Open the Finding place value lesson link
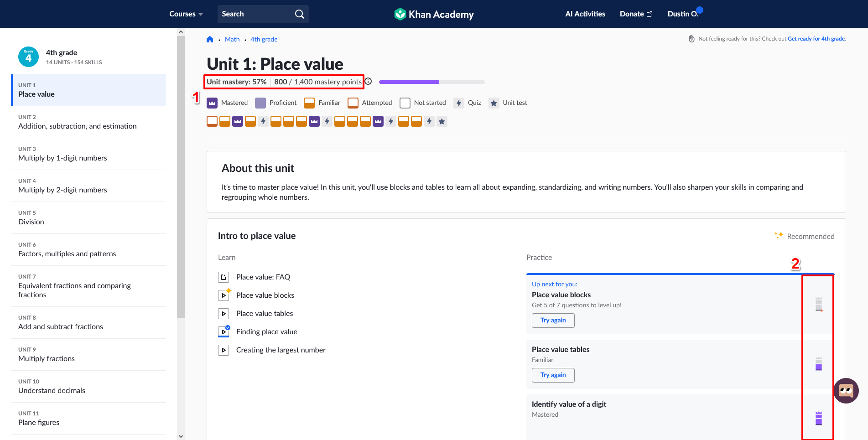 pyautogui.click(x=267, y=332)
